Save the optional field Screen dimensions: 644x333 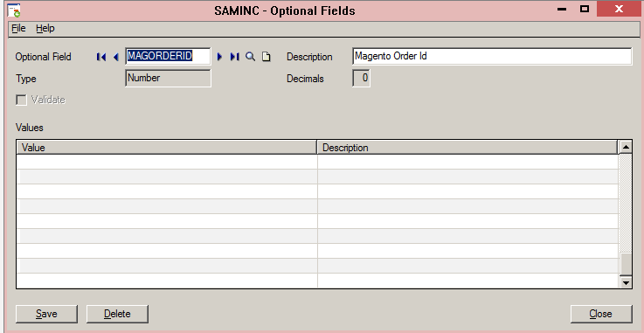(46, 314)
